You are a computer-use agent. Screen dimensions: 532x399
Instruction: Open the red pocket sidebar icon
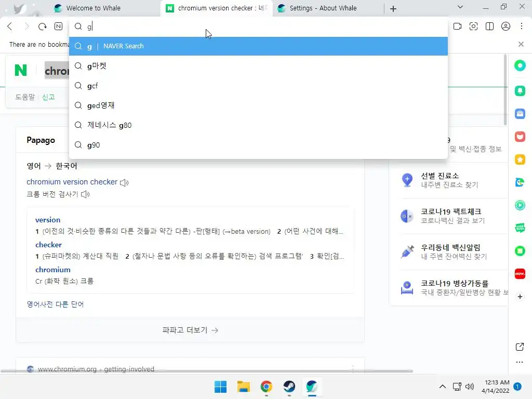click(x=520, y=137)
